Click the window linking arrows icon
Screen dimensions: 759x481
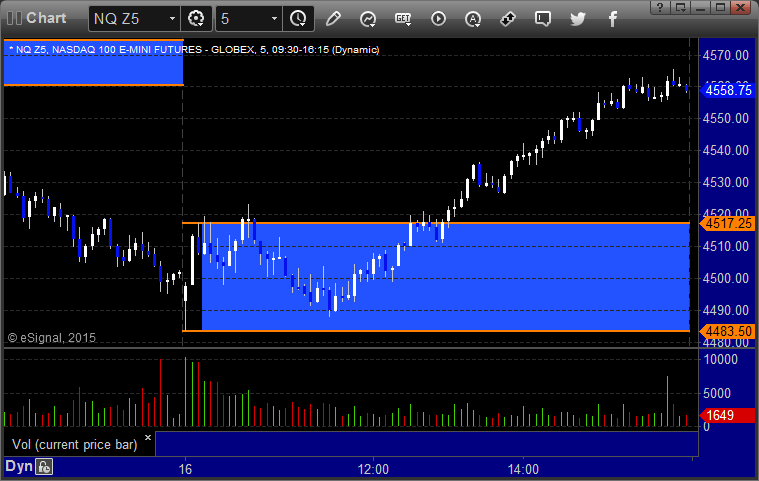pyautogui.click(x=508, y=19)
